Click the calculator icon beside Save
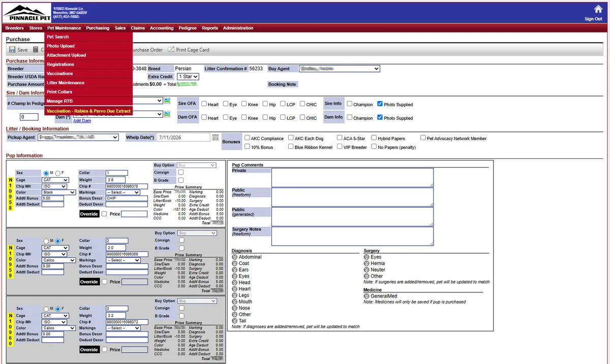This screenshot has height=364, width=610. point(36,50)
